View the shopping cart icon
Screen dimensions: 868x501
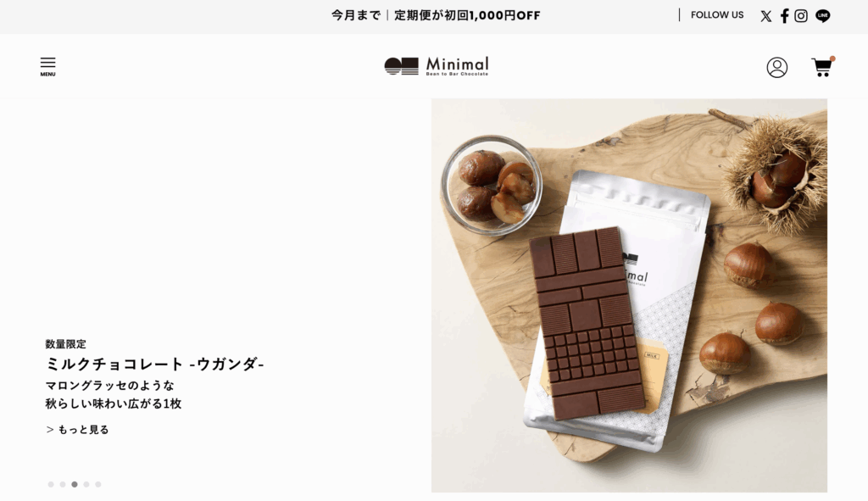[822, 67]
